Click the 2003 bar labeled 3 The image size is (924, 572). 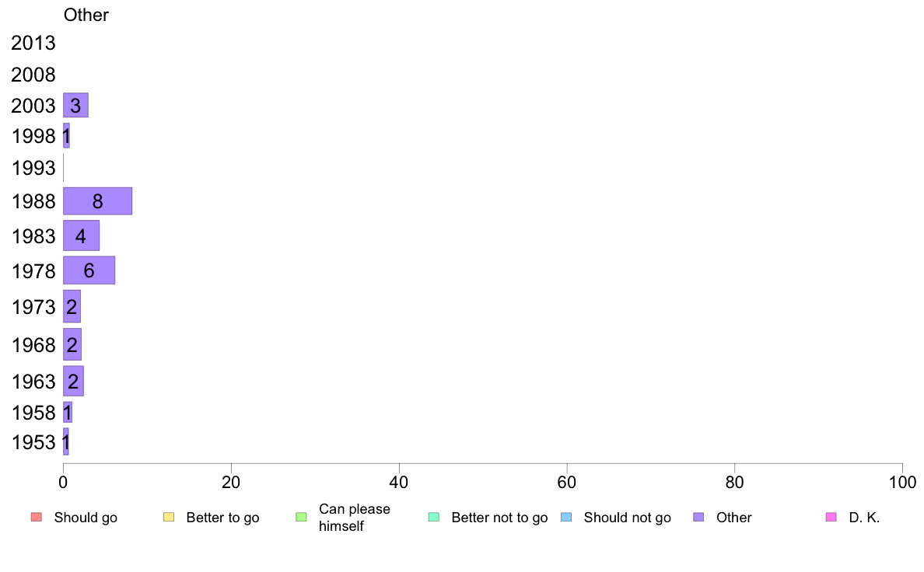pos(75,106)
